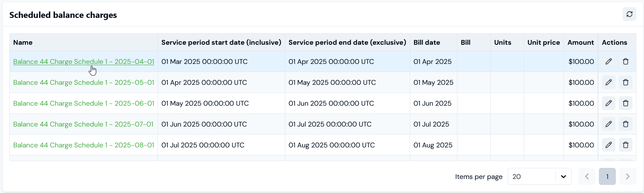Open Balance 44 Charge Schedule 1 - 2025-08-01 link
Image resolution: width=644 pixels, height=193 pixels.
[x=83, y=145]
